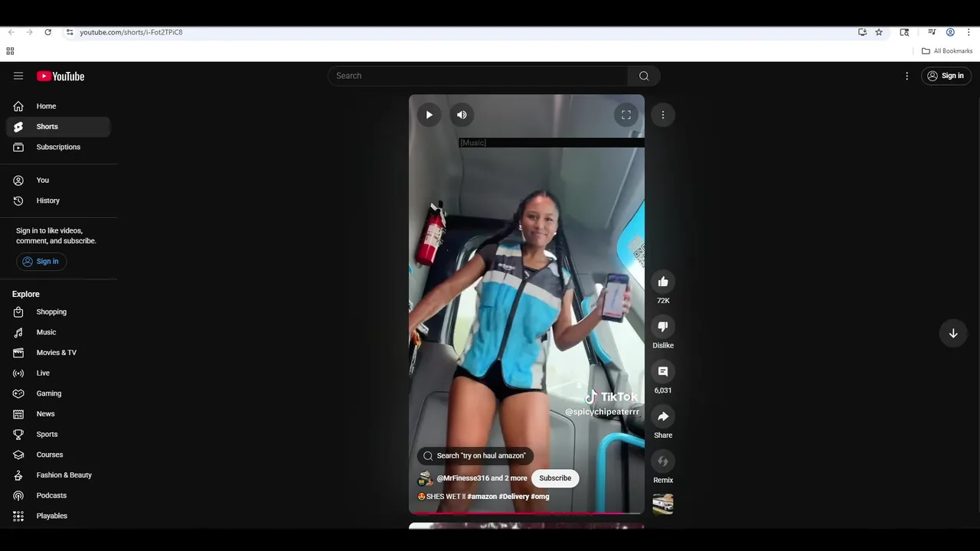Viewport: 980px width, 551px height.
Task: Open Movies & TV
Action: pos(58,353)
